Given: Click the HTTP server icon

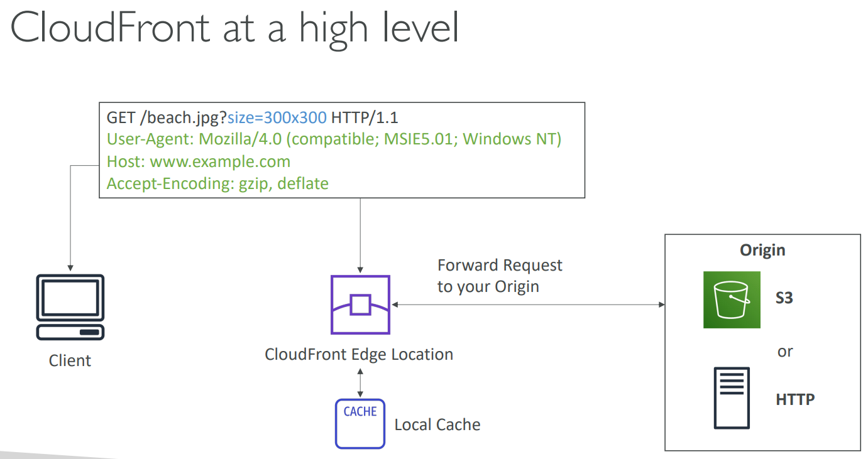Looking at the screenshot, I should pyautogui.click(x=732, y=398).
